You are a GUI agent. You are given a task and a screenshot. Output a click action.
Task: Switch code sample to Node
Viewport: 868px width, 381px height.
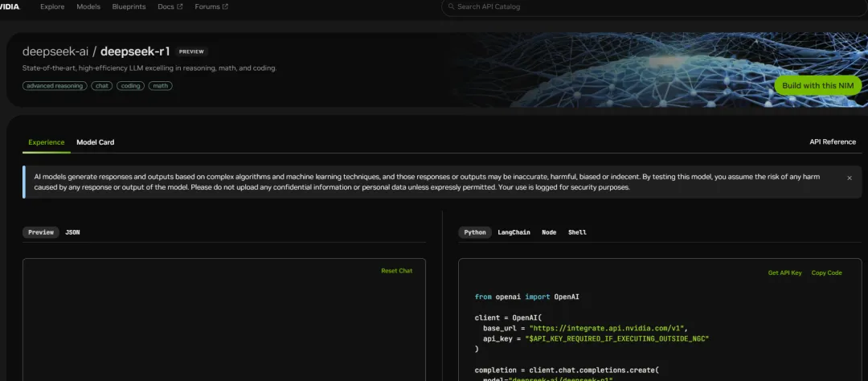point(549,232)
